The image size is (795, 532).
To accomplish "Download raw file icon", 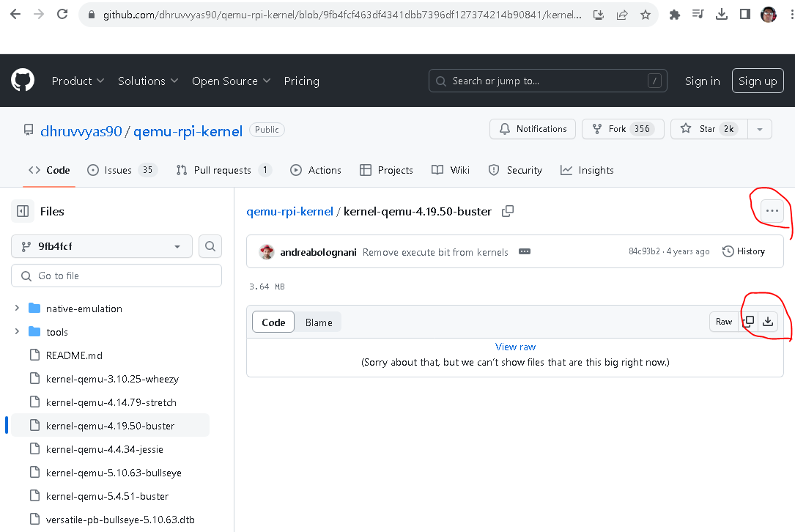I will click(768, 322).
